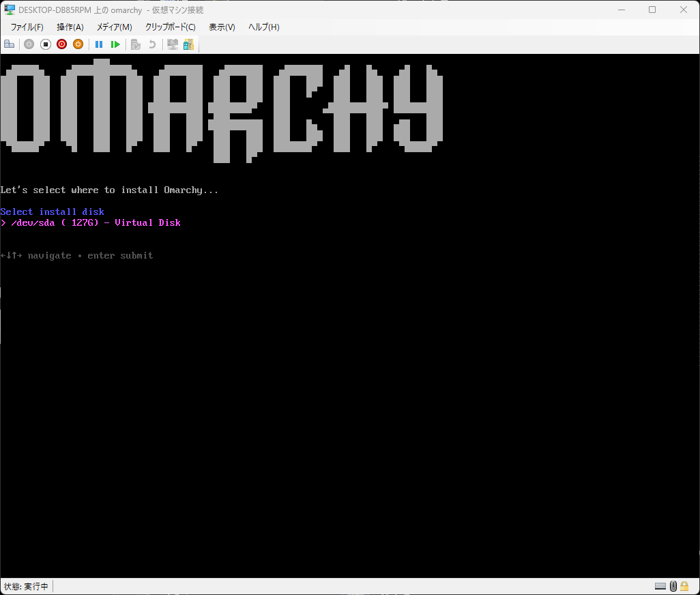This screenshot has width=700, height=595.
Task: Open the 表示(V) menu
Action: 222,27
